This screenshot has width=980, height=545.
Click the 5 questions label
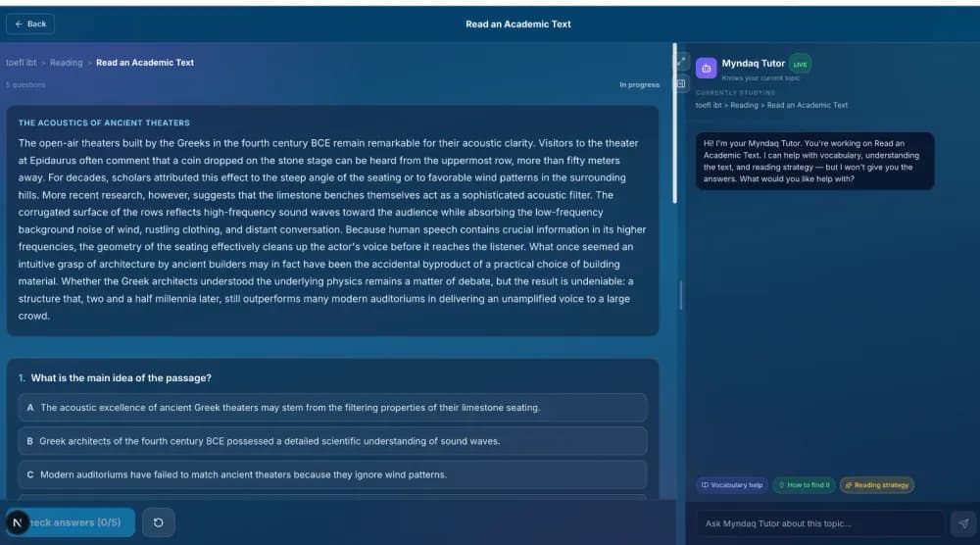25,85
